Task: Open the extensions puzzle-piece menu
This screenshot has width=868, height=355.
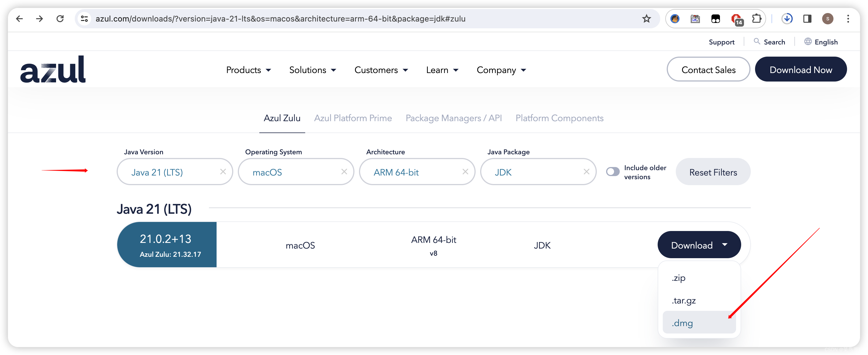Action: click(x=756, y=18)
